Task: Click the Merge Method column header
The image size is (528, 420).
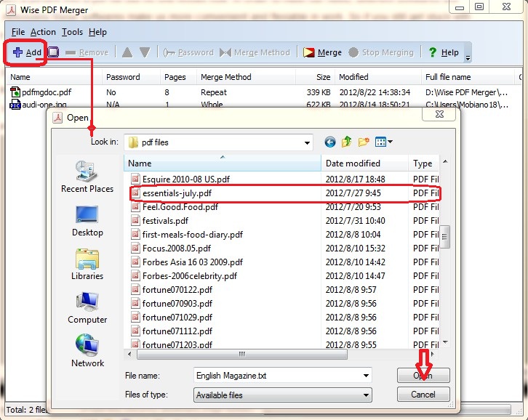Action: click(246, 77)
